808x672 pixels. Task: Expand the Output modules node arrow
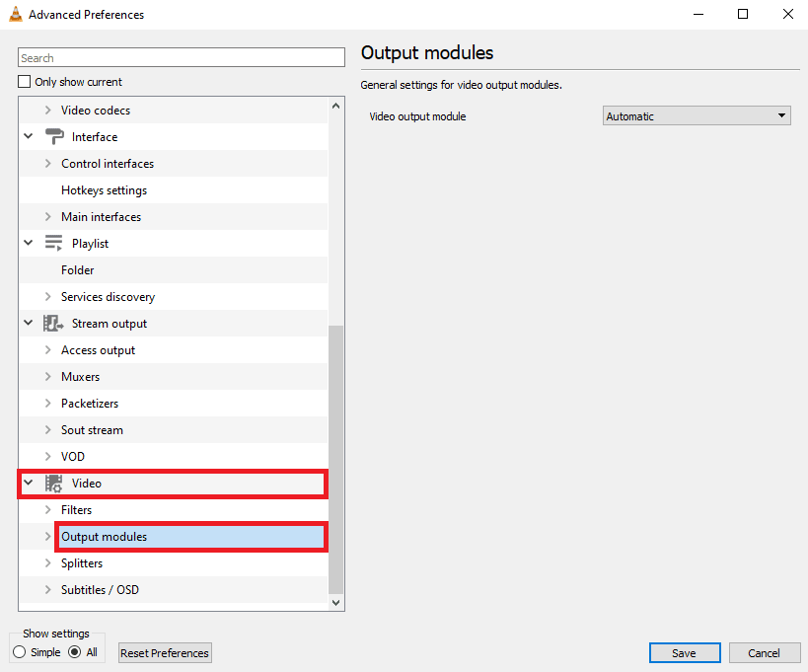pos(48,537)
